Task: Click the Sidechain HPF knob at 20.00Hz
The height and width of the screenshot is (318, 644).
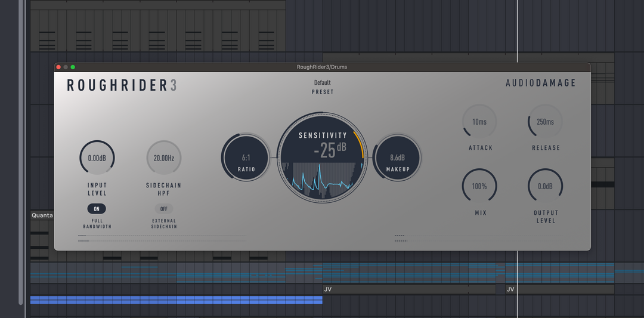Action: (x=163, y=158)
